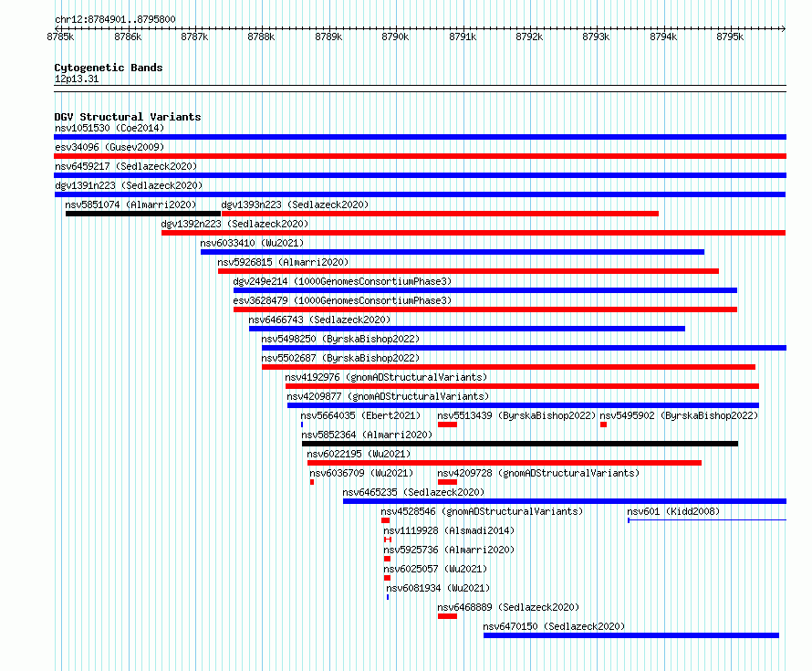
Task: Open nsv4192976 (gnomADStructuralVariants) label
Action: click(x=386, y=377)
